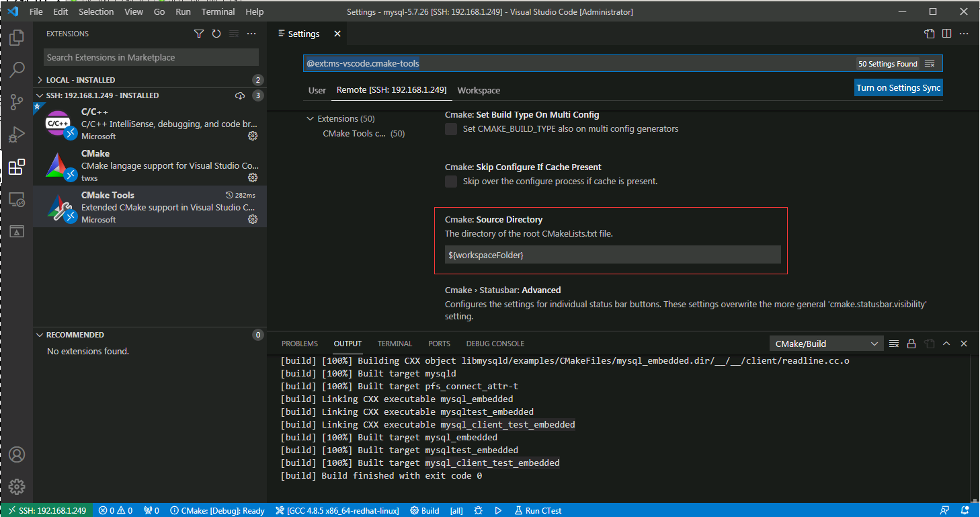Open the Remote Explorer view

[x=17, y=199]
